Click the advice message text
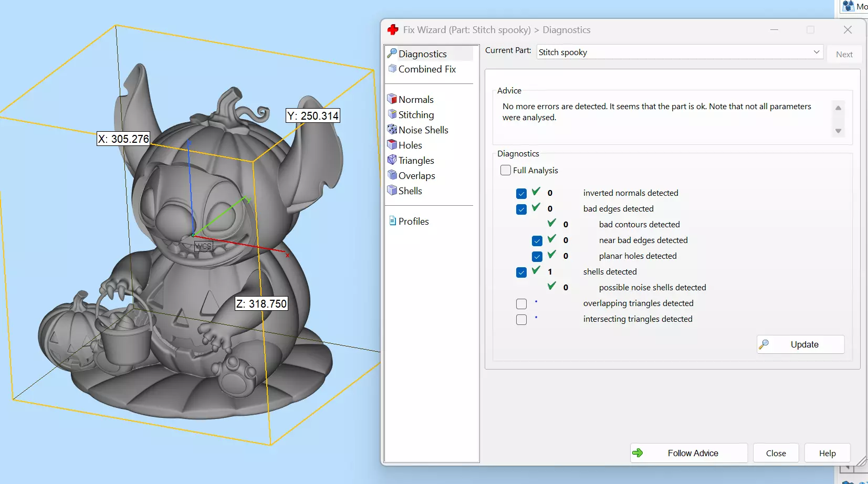Screen dimensions: 868x484 coord(656,112)
